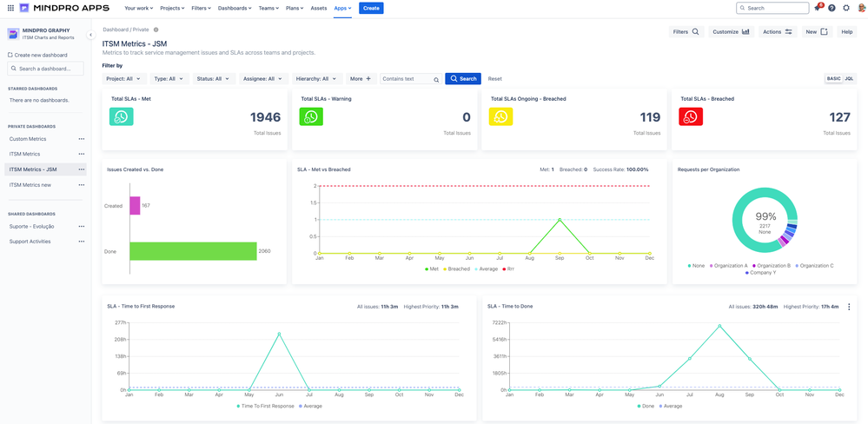The image size is (868, 424).
Task: Collapse the sidebar with the arrow button
Action: click(x=90, y=35)
